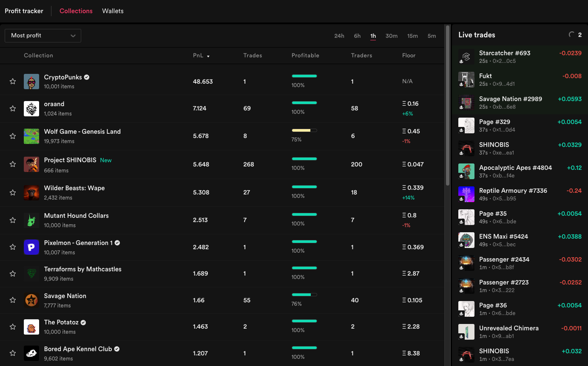Click CryptoPunks 100% profitable bar
The height and width of the screenshot is (366, 588).
[x=304, y=76]
